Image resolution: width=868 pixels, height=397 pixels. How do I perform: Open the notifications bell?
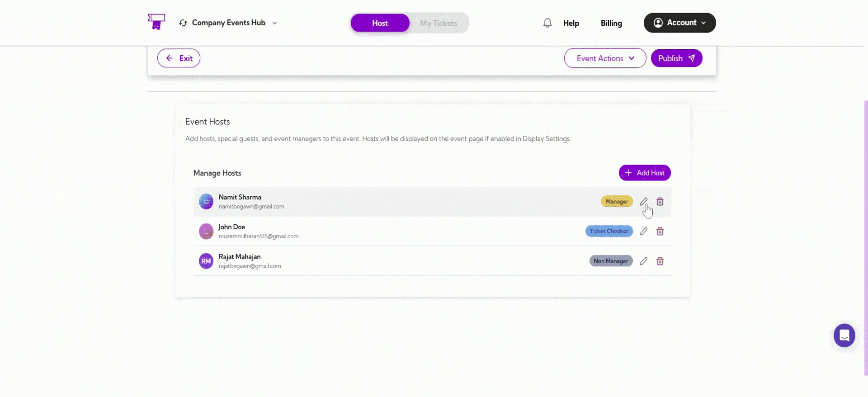(547, 23)
